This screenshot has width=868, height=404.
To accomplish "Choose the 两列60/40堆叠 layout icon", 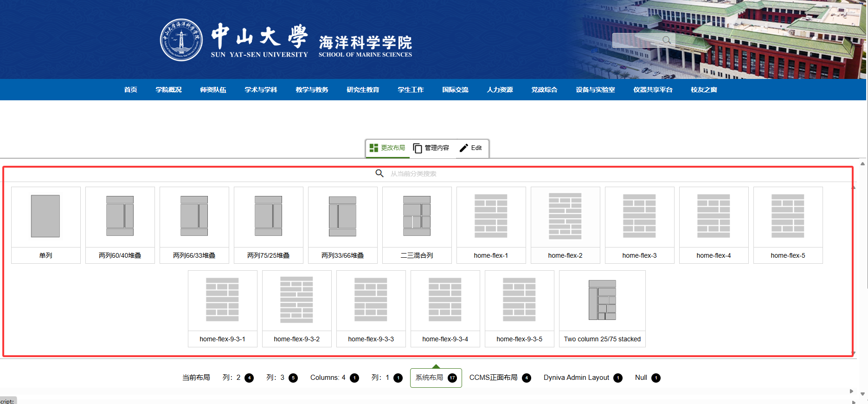I will (x=120, y=216).
